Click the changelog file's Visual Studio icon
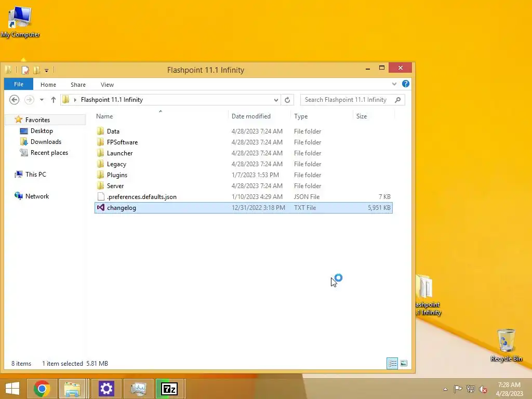This screenshot has width=532, height=399. (100, 207)
